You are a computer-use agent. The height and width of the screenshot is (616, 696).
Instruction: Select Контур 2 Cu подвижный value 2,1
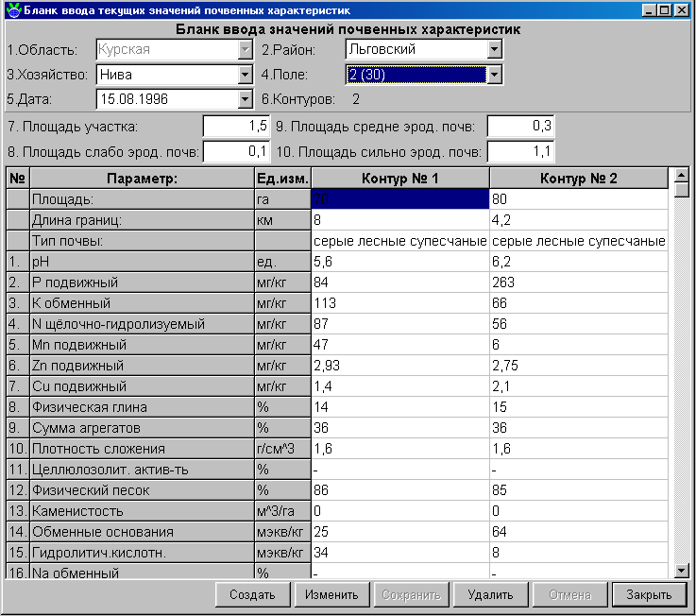pos(579,386)
